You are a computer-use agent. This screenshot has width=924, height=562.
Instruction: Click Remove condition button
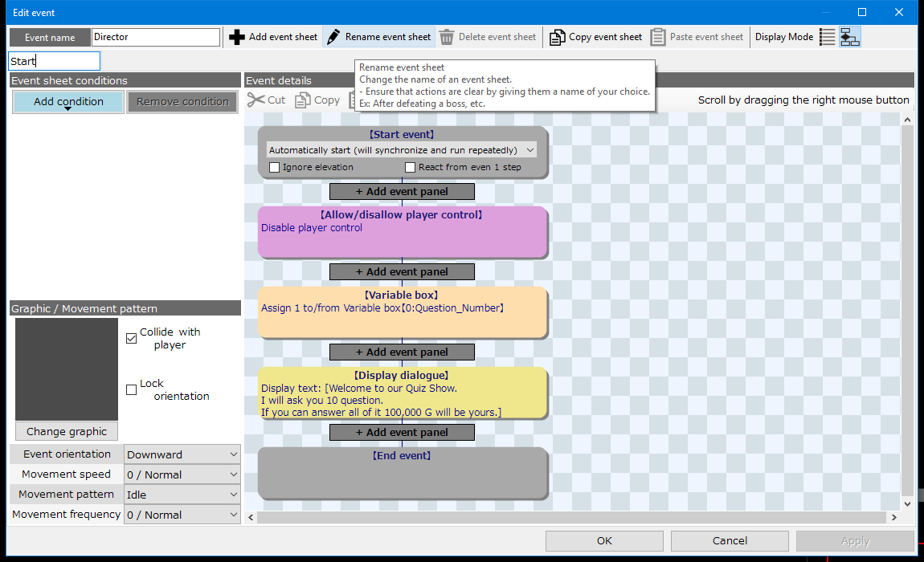(182, 102)
